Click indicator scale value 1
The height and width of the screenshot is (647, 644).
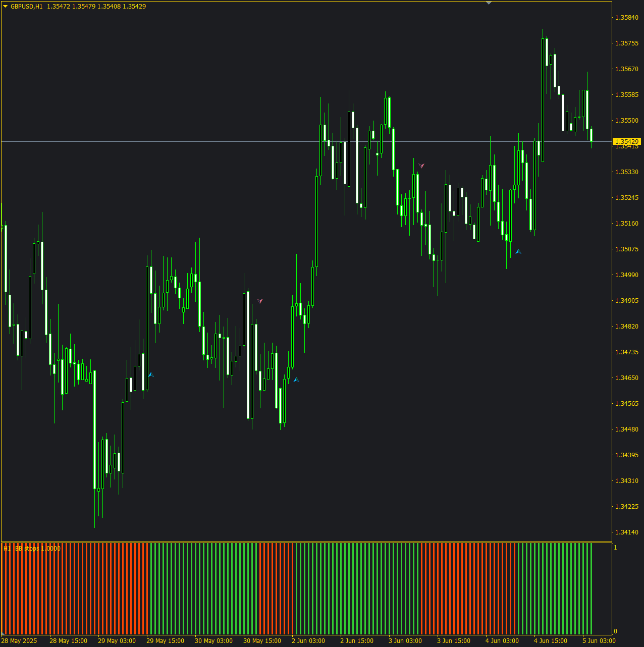(615, 548)
